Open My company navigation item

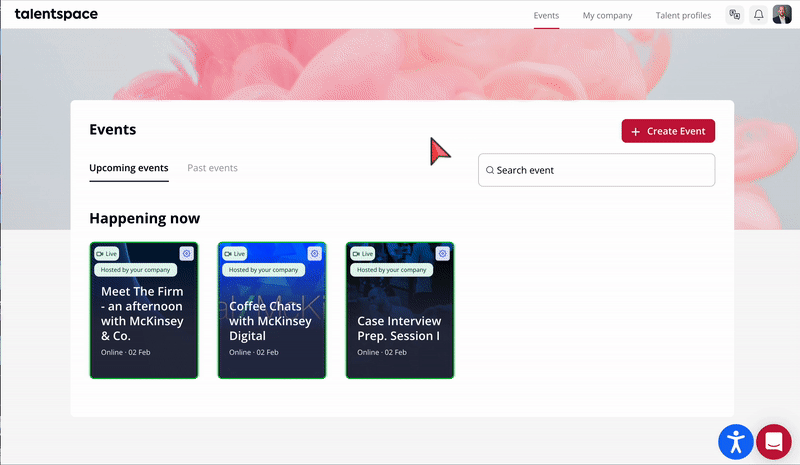point(607,15)
